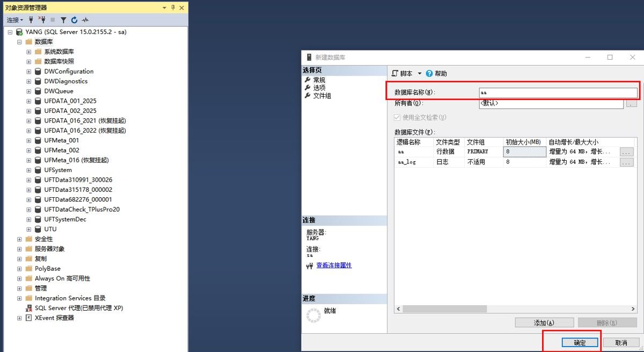Image resolution: width=644 pixels, height=352 pixels.
Task: Select the 文件组 page
Action: coord(322,96)
